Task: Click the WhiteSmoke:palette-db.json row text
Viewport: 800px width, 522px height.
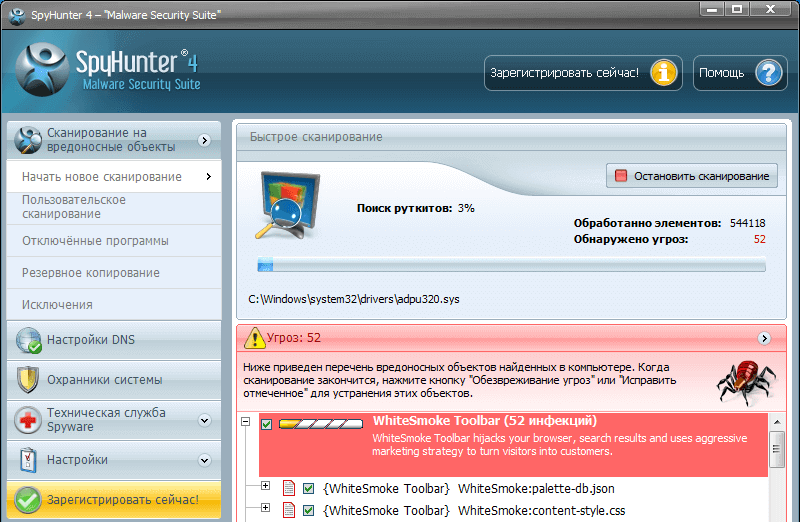Action: [468, 489]
